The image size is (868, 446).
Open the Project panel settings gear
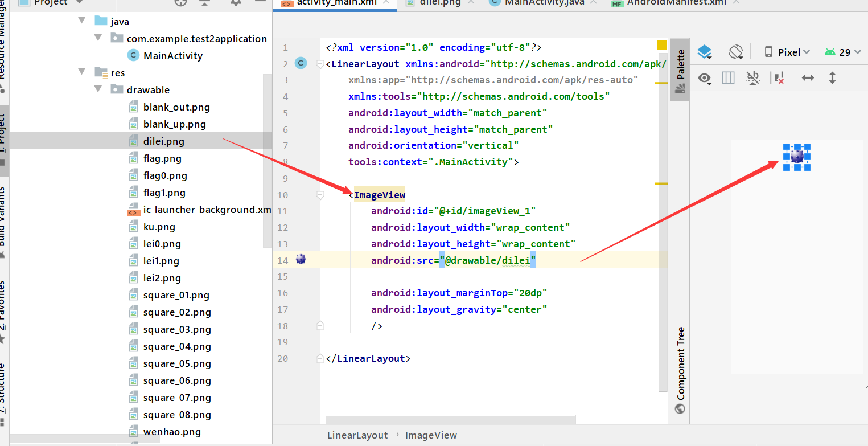click(236, 2)
